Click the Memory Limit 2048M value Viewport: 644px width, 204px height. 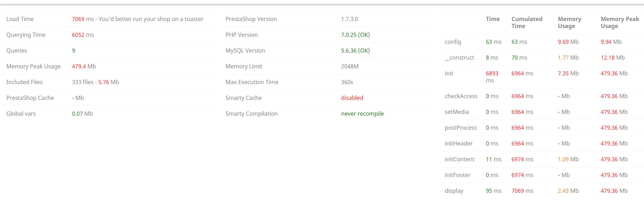(x=350, y=66)
